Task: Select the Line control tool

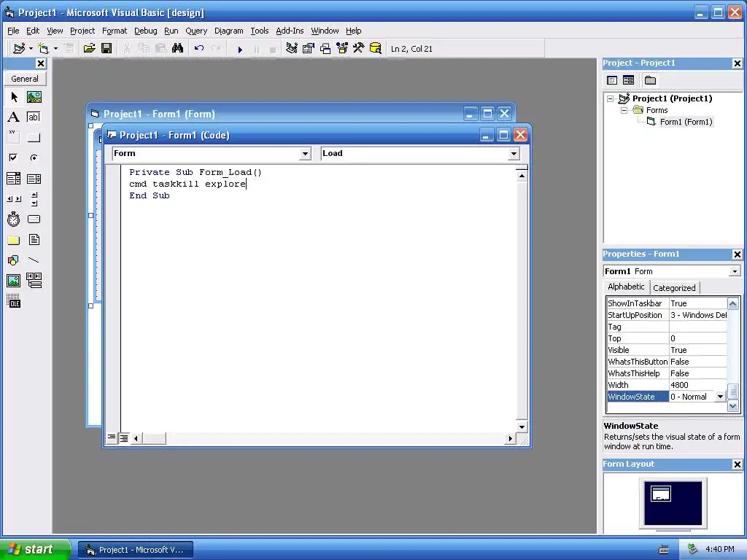Action: [34, 260]
